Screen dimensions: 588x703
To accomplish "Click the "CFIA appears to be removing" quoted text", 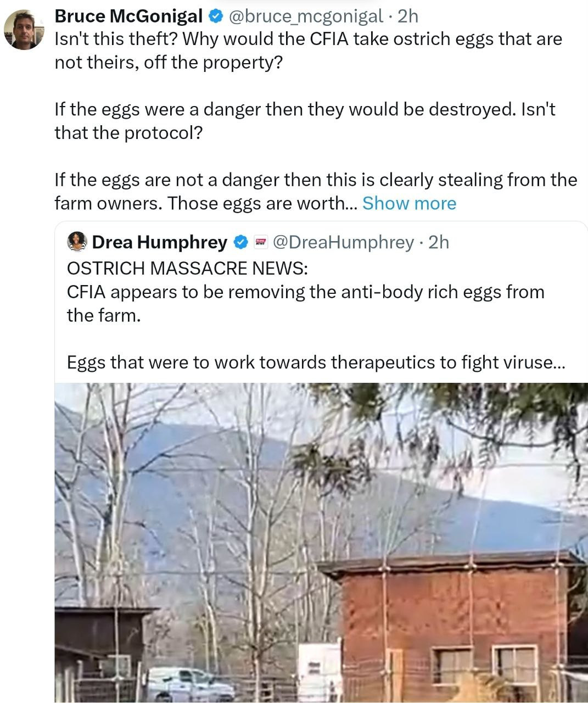I will 305,303.
